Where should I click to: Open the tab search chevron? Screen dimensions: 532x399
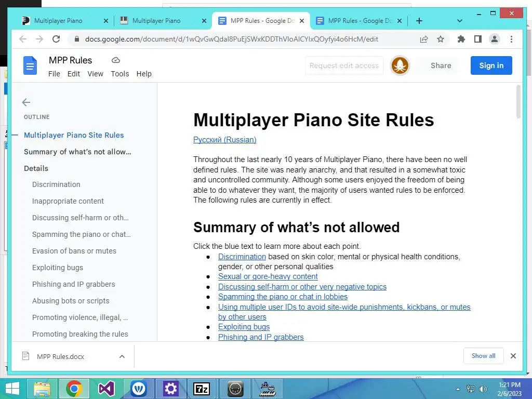[460, 21]
